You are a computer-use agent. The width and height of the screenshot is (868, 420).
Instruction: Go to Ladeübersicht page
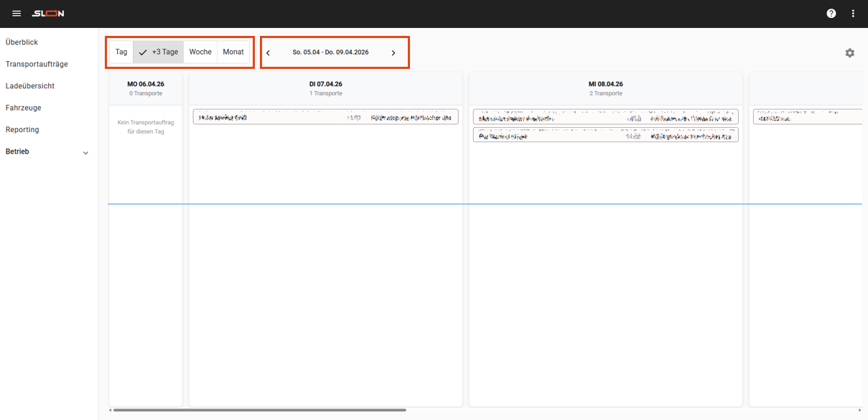(x=30, y=86)
